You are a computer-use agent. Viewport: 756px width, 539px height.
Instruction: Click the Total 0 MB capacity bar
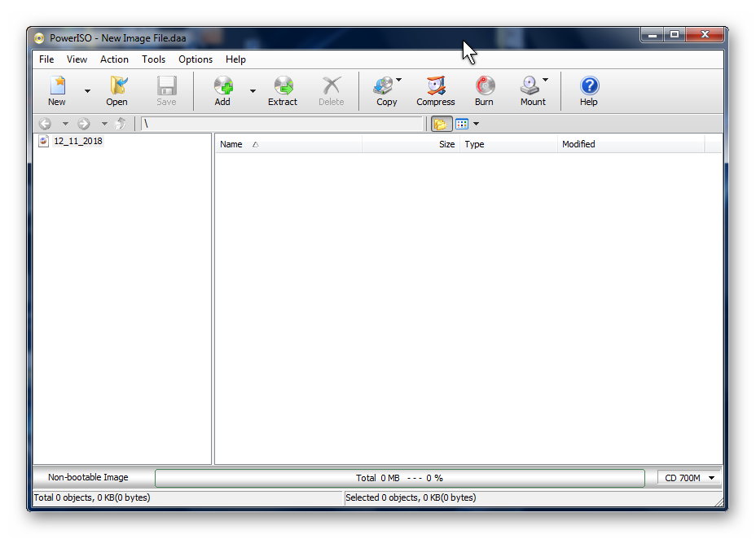[400, 478]
